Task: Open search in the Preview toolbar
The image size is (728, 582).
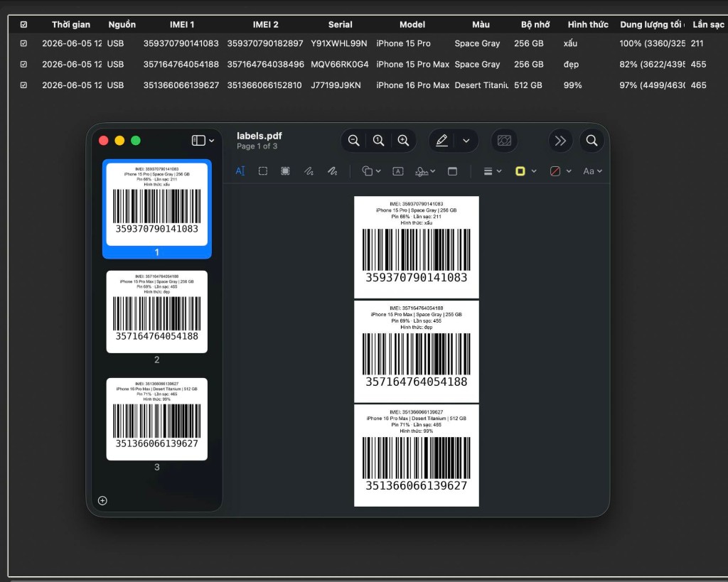Action: tap(591, 141)
